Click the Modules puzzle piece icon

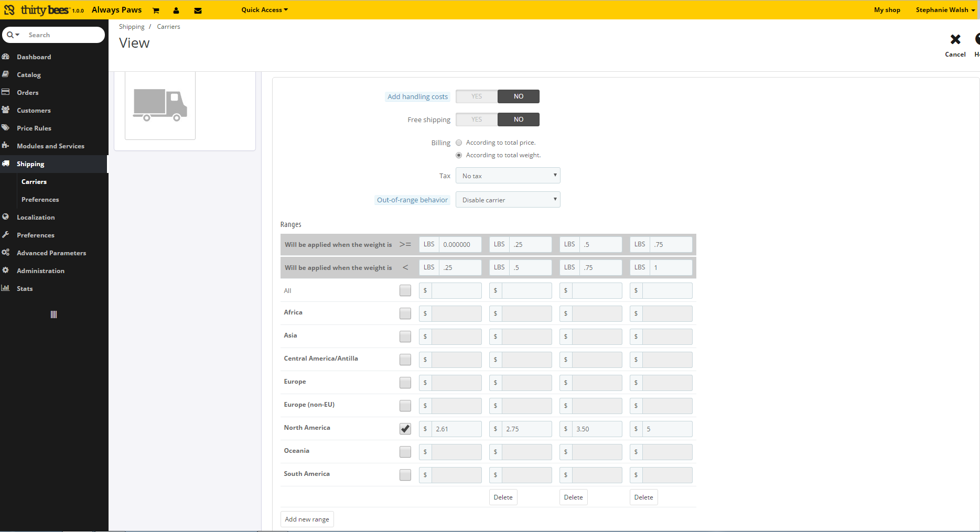coord(6,146)
